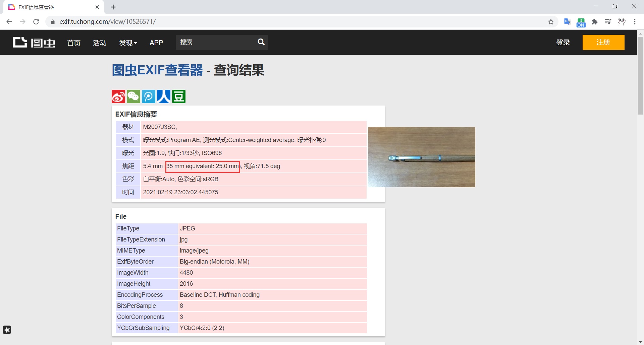Click scrollbar down arrow

(640, 342)
